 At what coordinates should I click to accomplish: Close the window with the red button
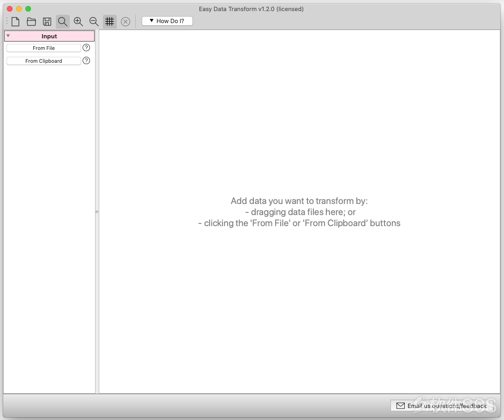(x=10, y=9)
